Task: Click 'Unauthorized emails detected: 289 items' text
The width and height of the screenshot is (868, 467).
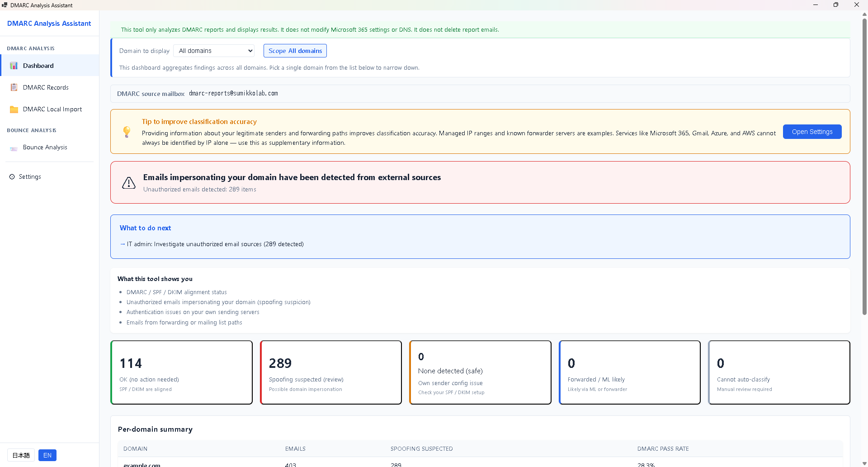Action: (x=200, y=190)
